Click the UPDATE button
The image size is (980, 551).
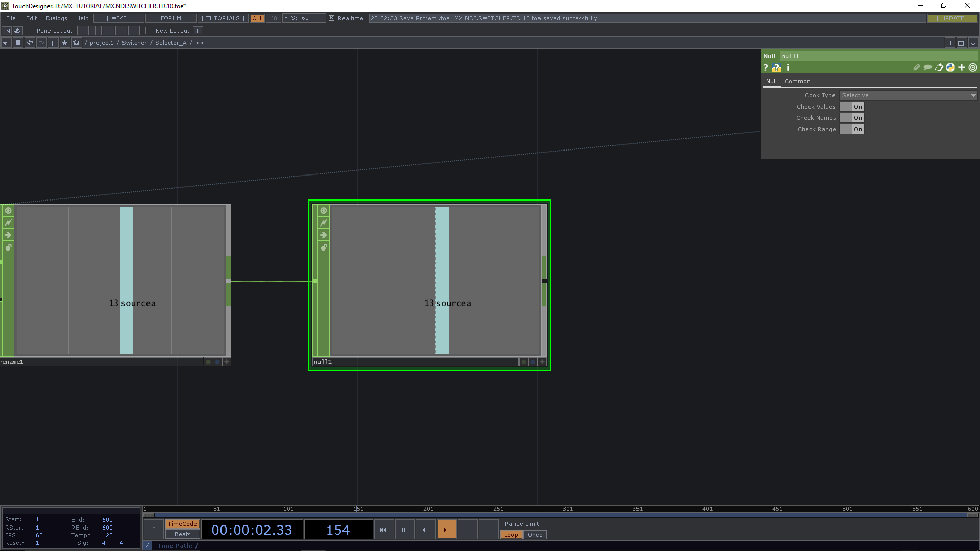(x=952, y=18)
